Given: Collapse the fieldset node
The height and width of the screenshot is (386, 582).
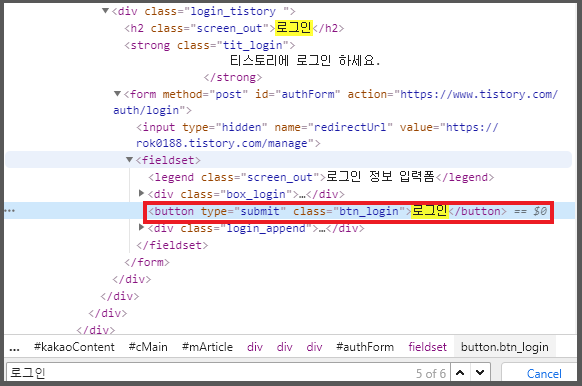Looking at the screenshot, I should tap(129, 160).
